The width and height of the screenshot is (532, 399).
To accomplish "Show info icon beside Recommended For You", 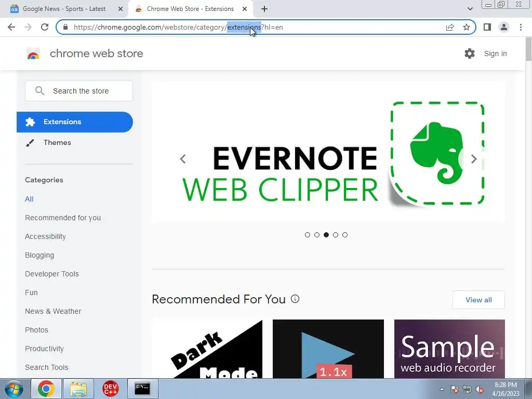I will click(x=295, y=299).
